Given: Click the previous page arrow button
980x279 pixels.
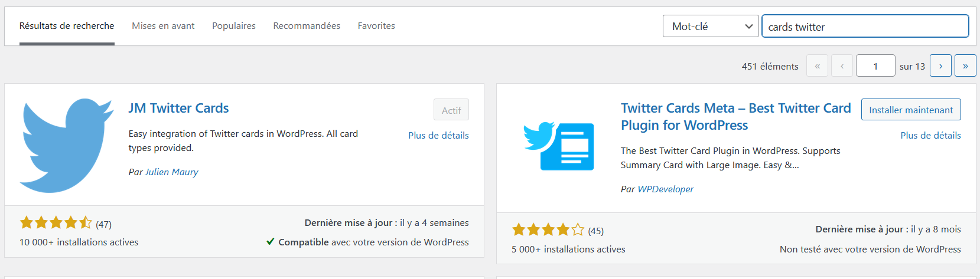Looking at the screenshot, I should (x=842, y=65).
